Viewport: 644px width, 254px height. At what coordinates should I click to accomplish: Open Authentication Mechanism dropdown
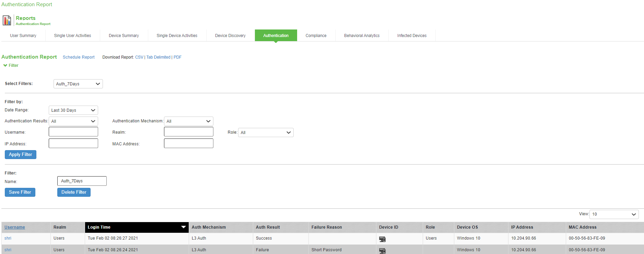[188, 121]
